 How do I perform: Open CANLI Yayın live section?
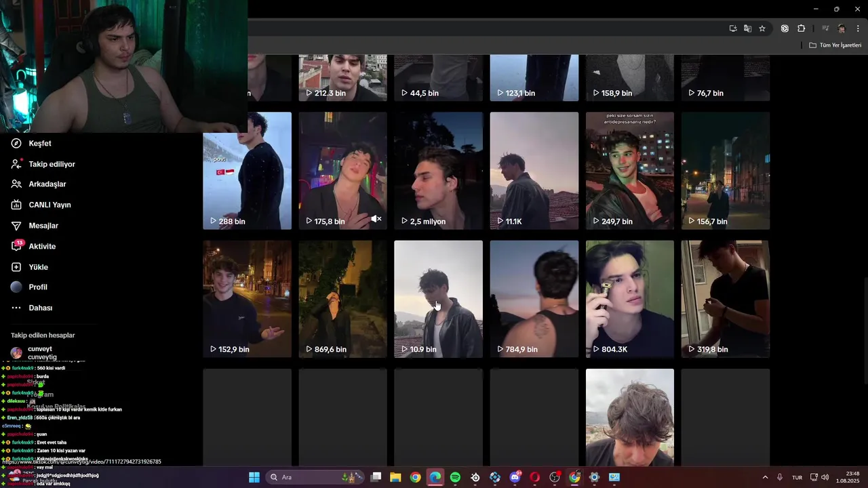tap(41, 205)
